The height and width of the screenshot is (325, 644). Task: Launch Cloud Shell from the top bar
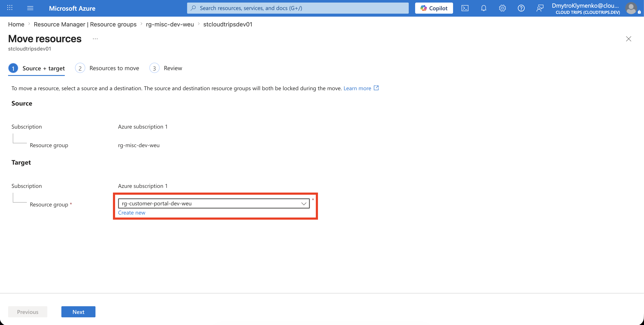coord(465,8)
